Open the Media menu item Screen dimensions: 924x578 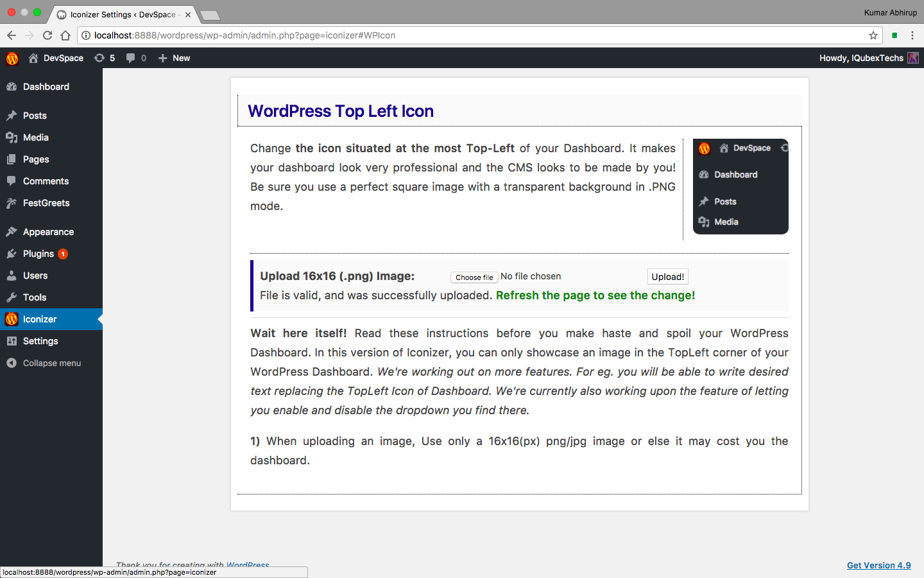[x=51, y=137]
